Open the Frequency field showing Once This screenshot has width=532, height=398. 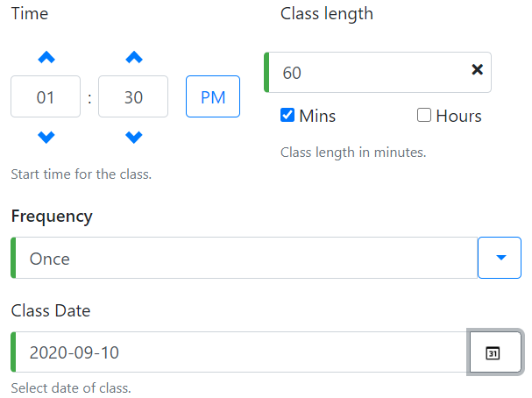pos(244,259)
